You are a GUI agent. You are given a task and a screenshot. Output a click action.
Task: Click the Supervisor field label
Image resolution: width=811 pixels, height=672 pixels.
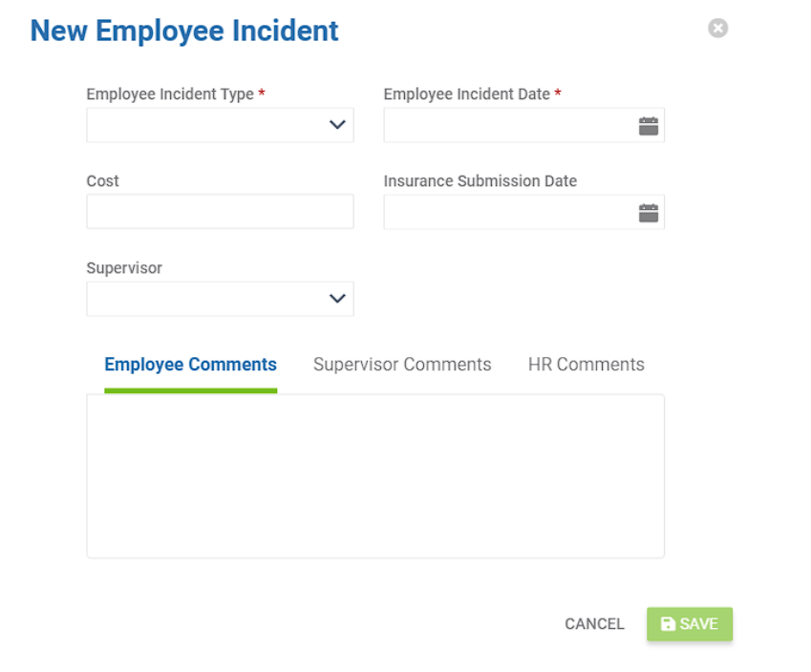pos(124,268)
